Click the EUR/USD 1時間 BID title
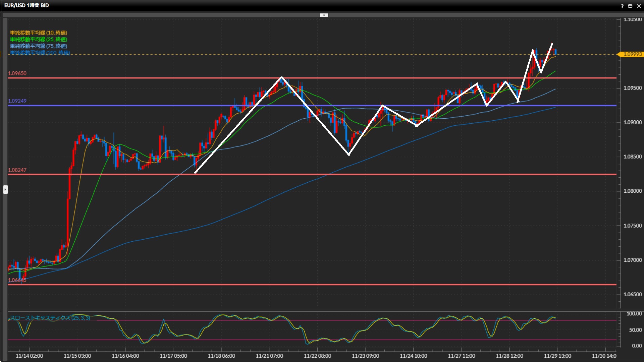The height and width of the screenshot is (362, 644). point(26,5)
